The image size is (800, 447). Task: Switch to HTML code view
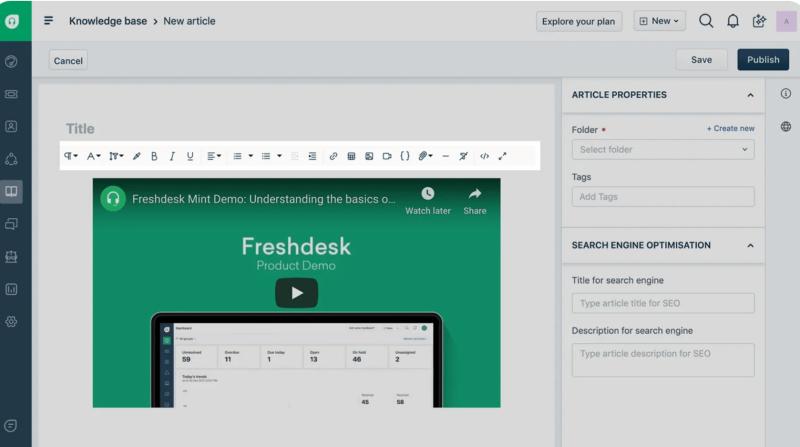pyautogui.click(x=484, y=156)
